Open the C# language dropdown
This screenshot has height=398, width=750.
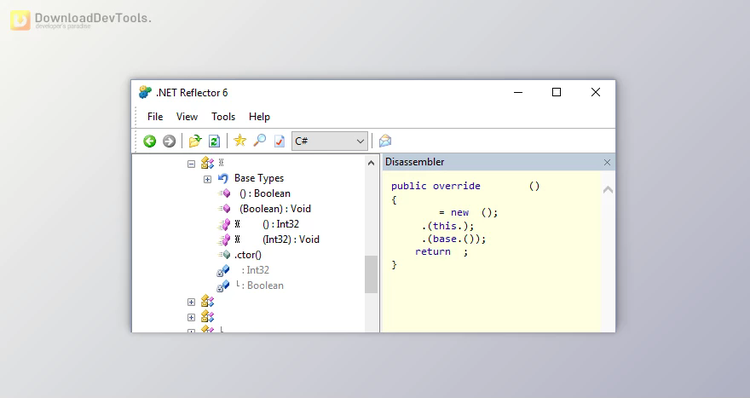pyautogui.click(x=330, y=141)
